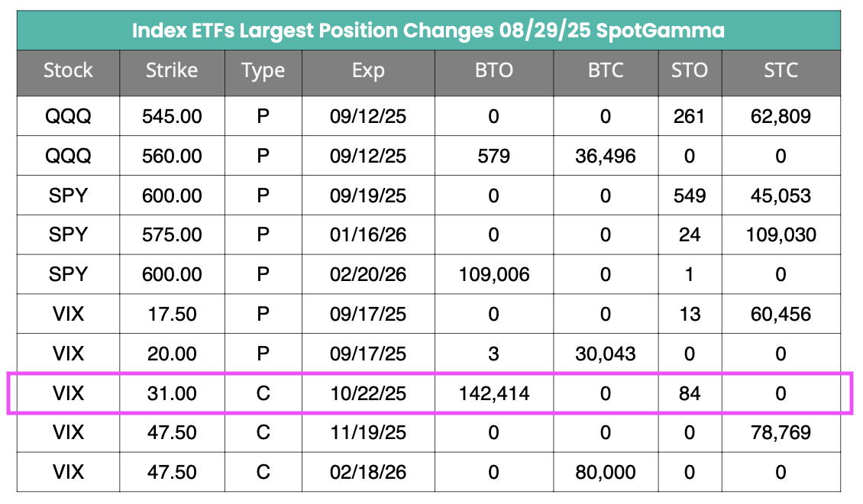Image resolution: width=863 pixels, height=504 pixels.
Task: Select the Strike column header
Action: point(172,71)
